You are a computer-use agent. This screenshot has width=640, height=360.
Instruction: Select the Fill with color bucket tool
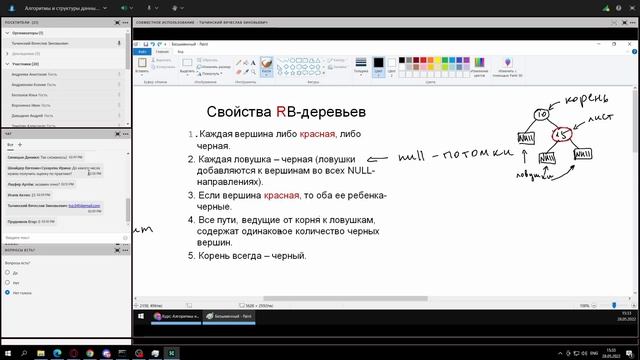pos(246,62)
